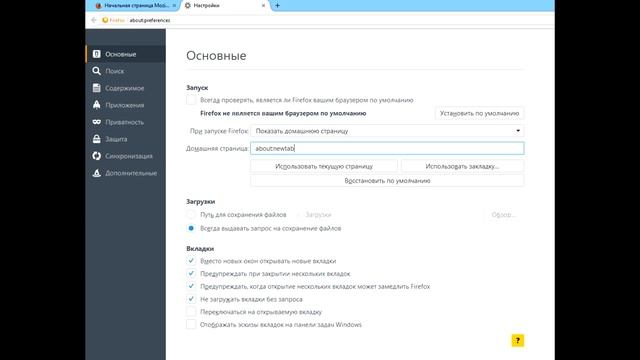Open the Защита settings section
The image size is (640, 360).
[x=126, y=139]
